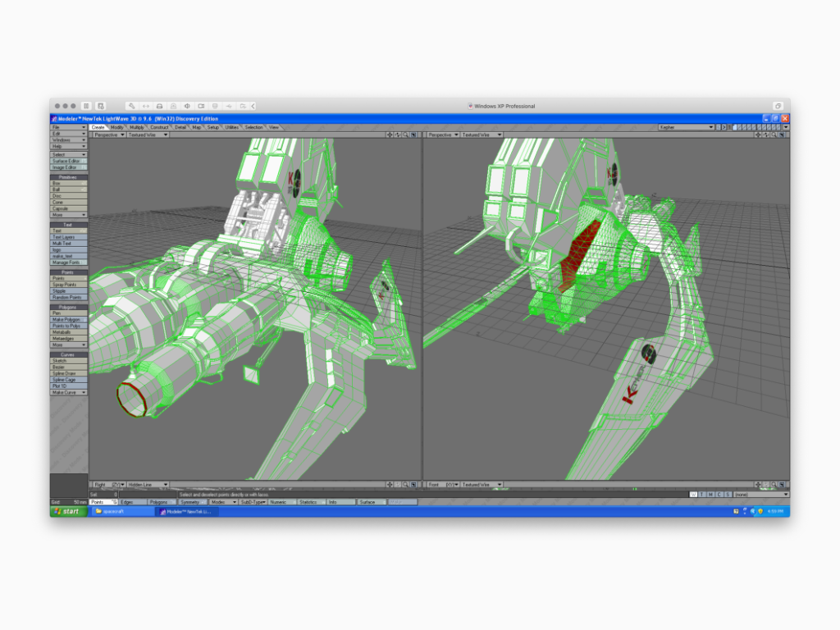Click the VM toolbar sound speaker icon
Screen dimensions: 840x630
click(187, 106)
